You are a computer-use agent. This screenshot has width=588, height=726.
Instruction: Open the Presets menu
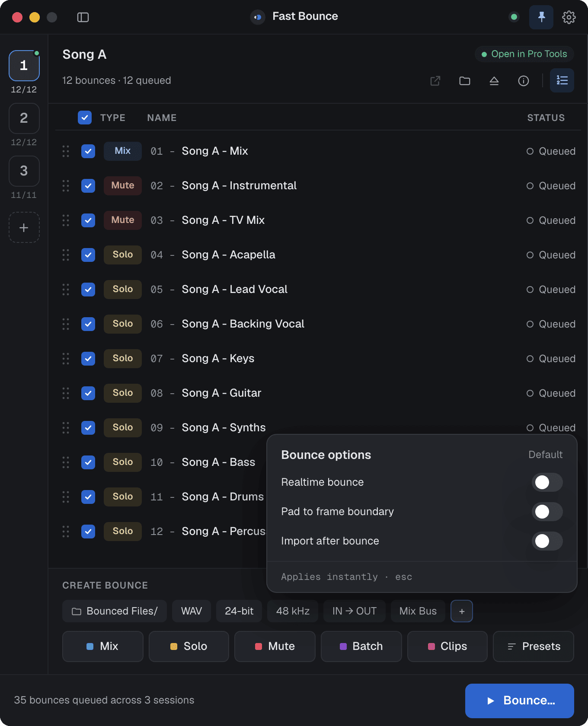[534, 646]
